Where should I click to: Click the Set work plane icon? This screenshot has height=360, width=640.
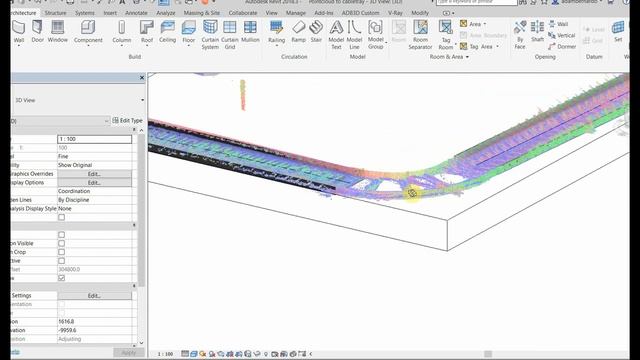point(618,31)
